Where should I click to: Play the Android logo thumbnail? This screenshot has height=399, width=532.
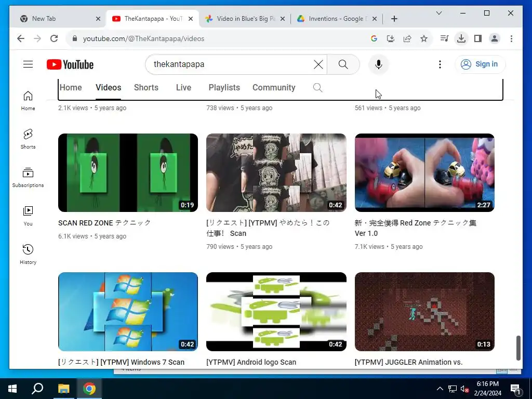276,312
